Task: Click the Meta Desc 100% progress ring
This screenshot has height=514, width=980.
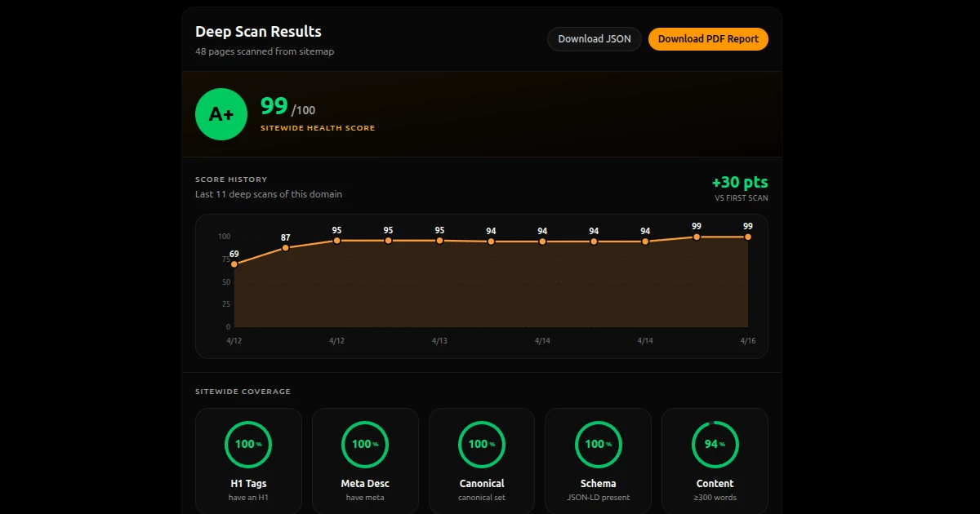Action: click(365, 445)
